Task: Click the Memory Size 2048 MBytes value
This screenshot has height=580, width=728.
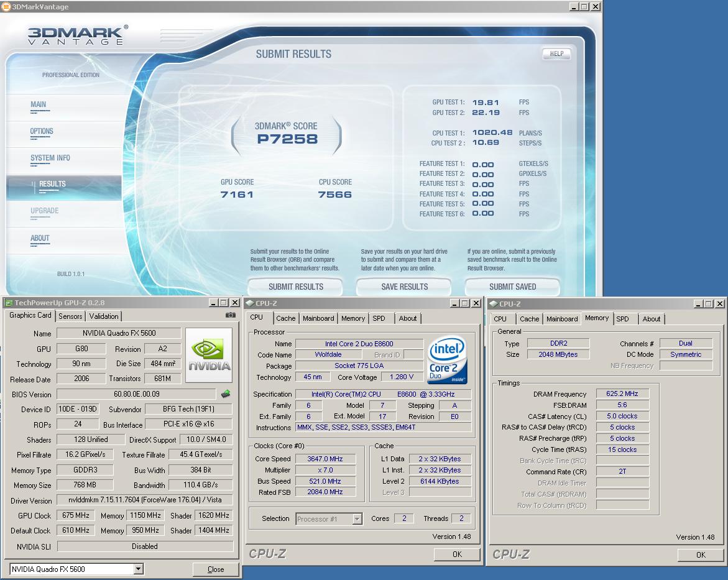Action: [558, 354]
